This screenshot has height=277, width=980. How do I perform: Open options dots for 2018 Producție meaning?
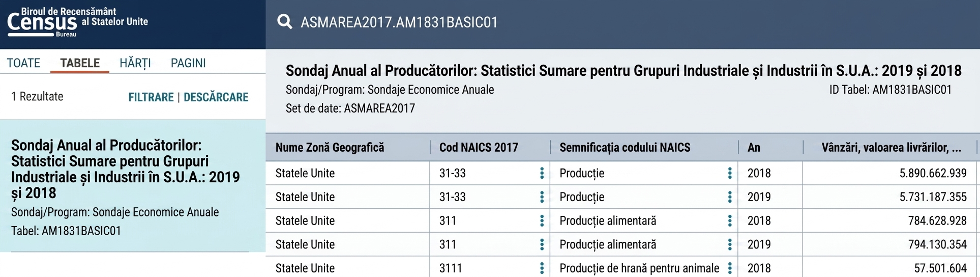[730, 173]
